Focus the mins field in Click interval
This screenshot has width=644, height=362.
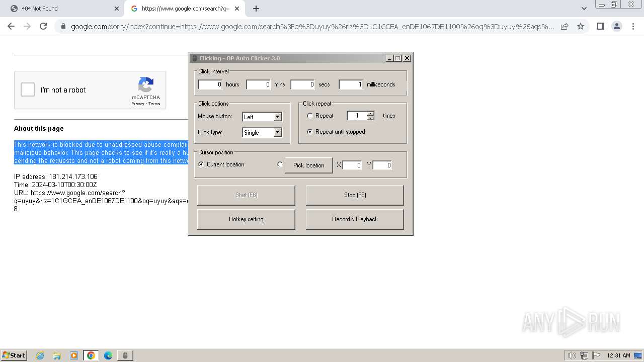pos(259,84)
